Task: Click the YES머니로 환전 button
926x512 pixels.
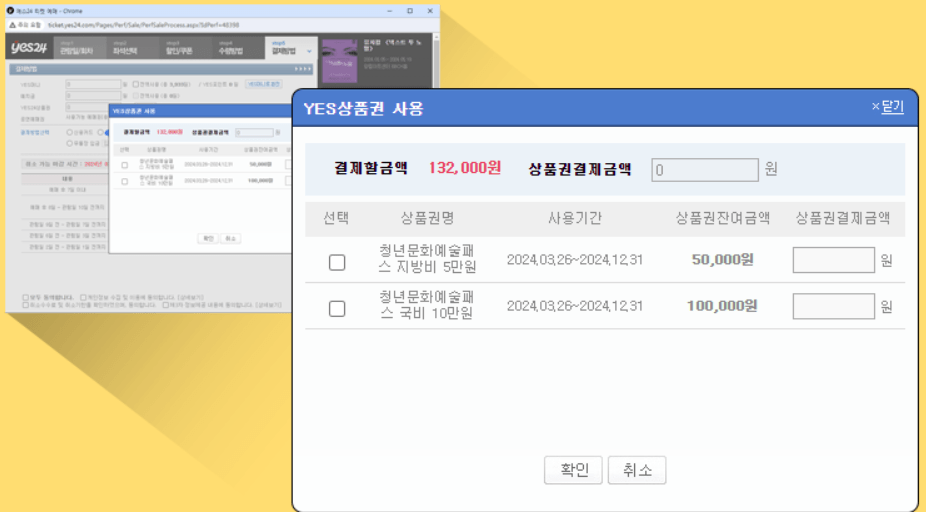Action: 263,84
